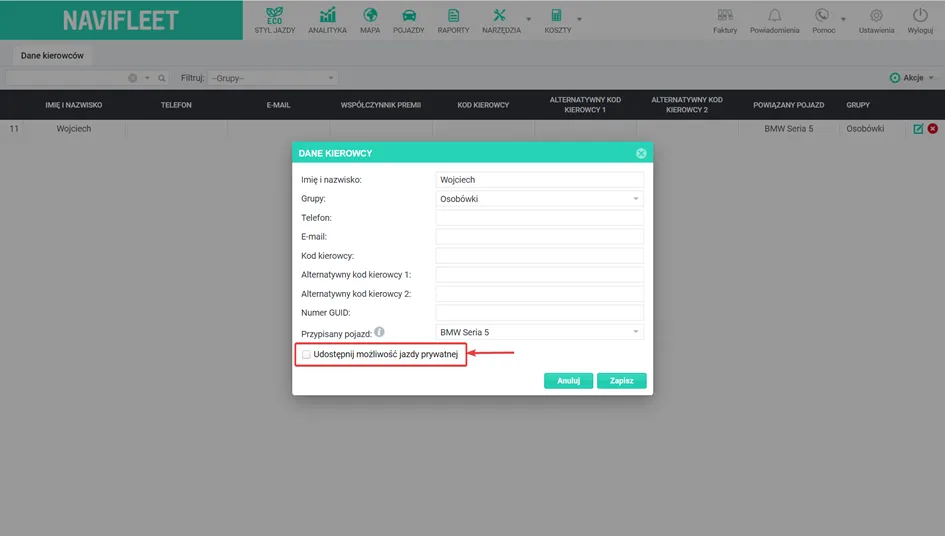The image size is (945, 536).
Task: Select the Osobówki cell in the table
Action: click(x=865, y=128)
